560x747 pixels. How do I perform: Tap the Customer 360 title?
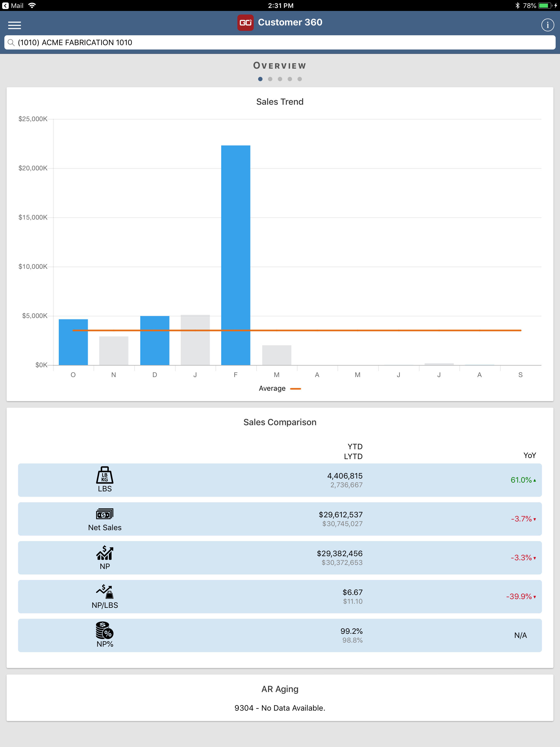coord(290,22)
